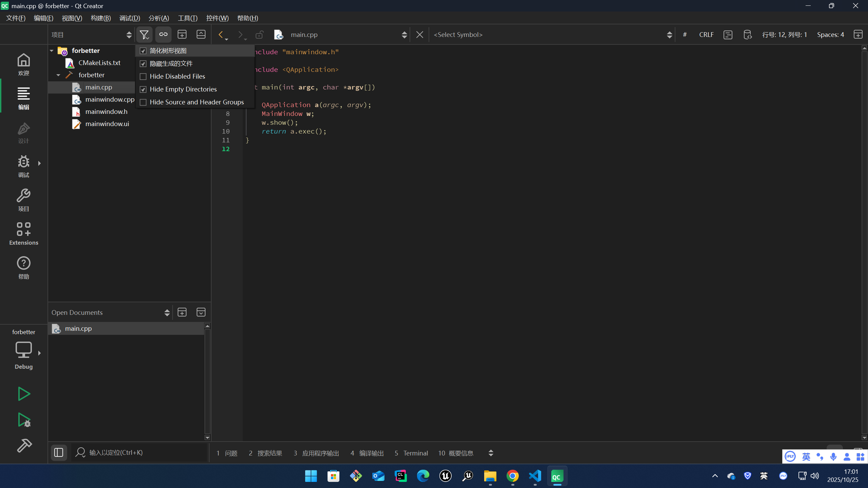Collapse the forbetter project root node
The height and width of the screenshot is (488, 868).
tap(52, 50)
